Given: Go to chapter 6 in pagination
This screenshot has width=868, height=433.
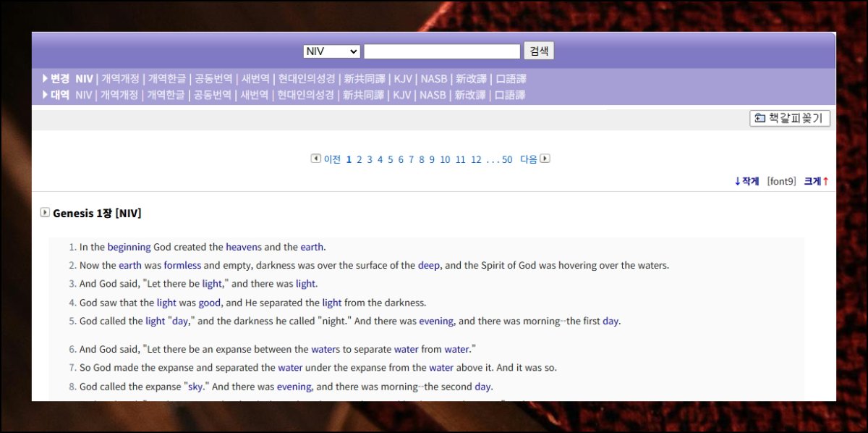Looking at the screenshot, I should [x=401, y=159].
